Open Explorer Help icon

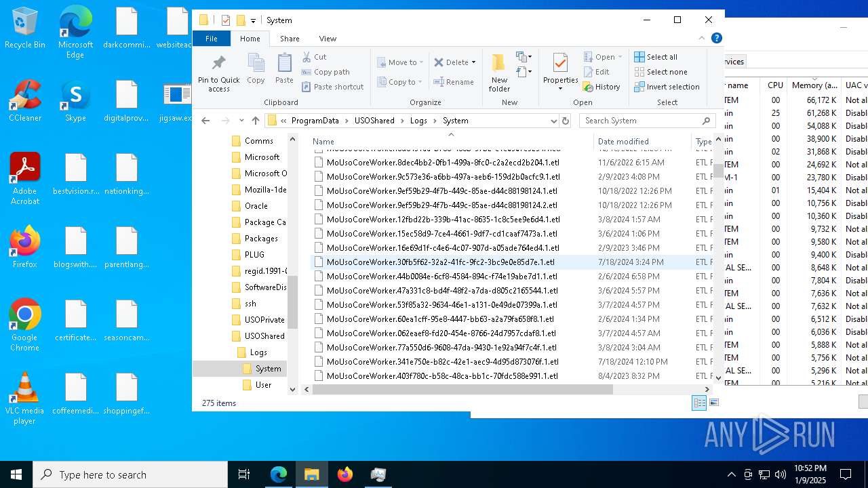[716, 39]
